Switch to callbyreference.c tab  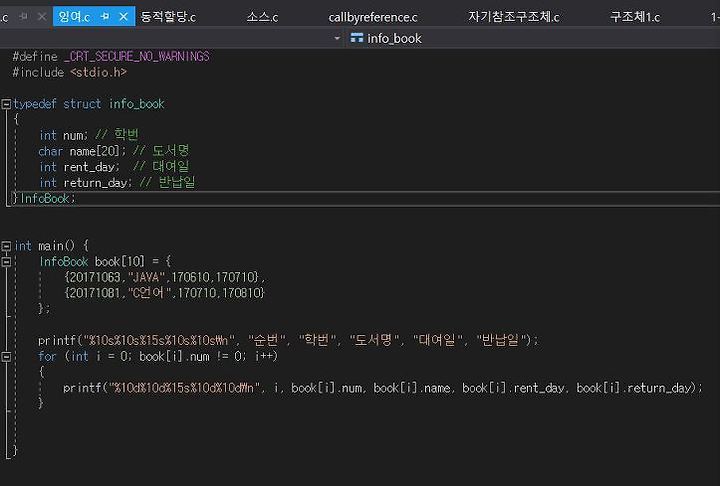pyautogui.click(x=373, y=17)
